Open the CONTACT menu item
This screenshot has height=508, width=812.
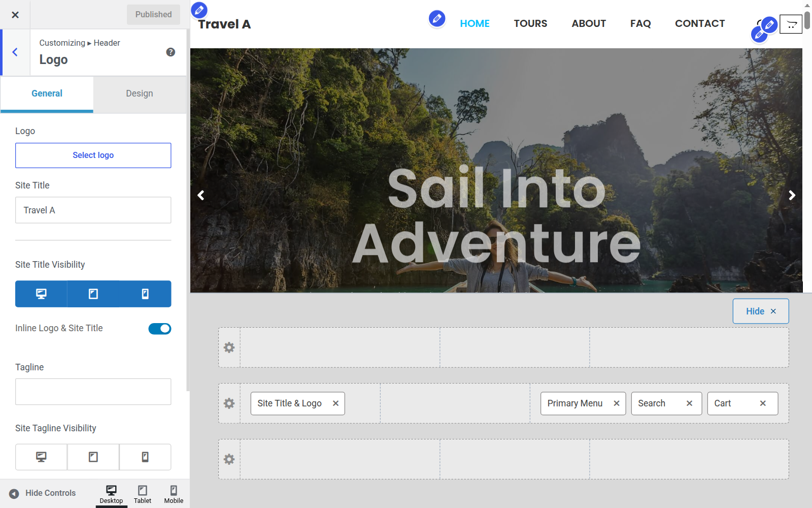tap(700, 23)
